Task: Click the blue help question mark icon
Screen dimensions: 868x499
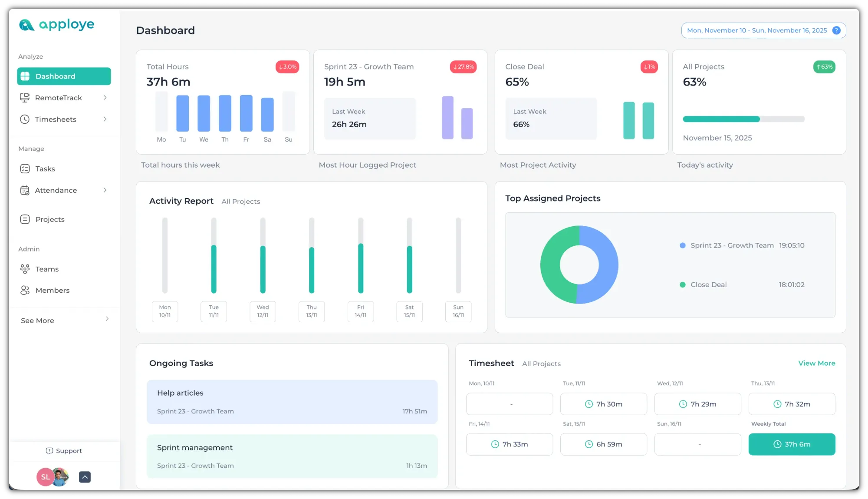Action: (x=836, y=30)
